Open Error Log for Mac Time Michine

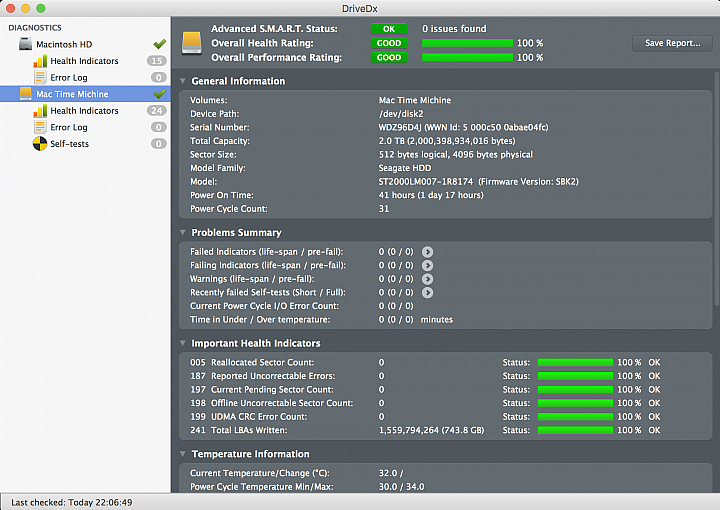tap(85, 127)
